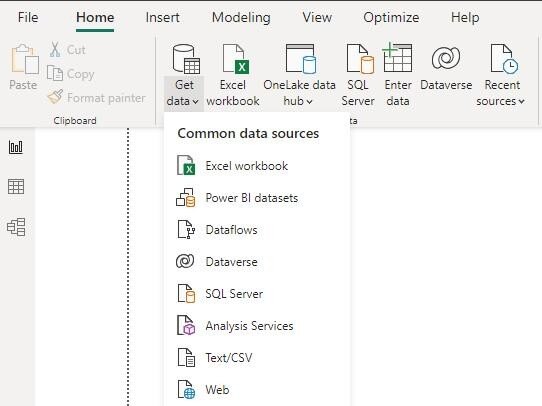
Task: Click the Excel workbook ribbon icon
Action: [x=236, y=59]
